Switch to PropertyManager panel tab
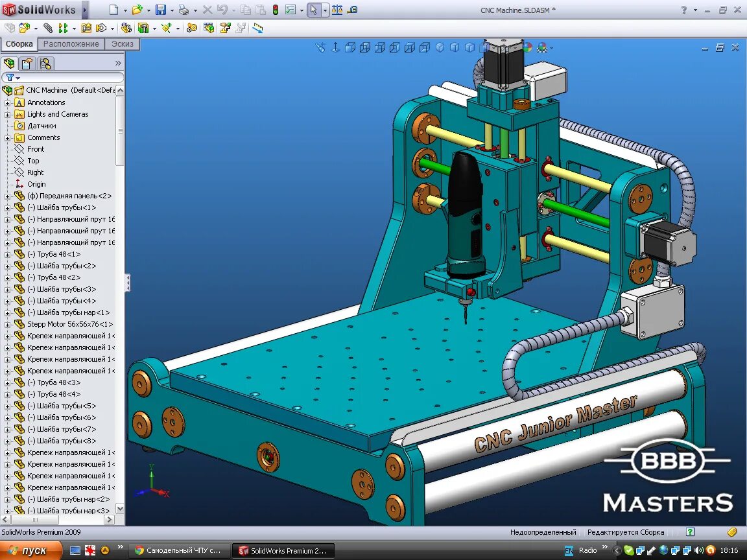This screenshot has width=747, height=560. (x=27, y=63)
